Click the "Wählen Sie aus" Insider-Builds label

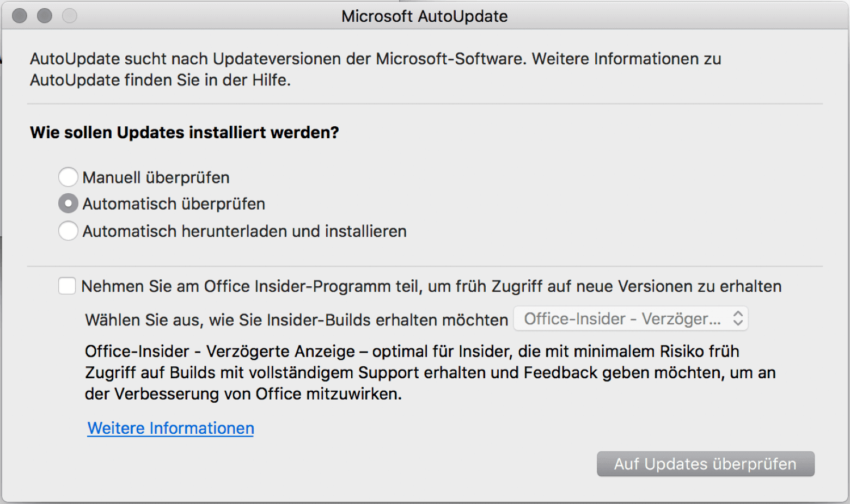pos(296,319)
